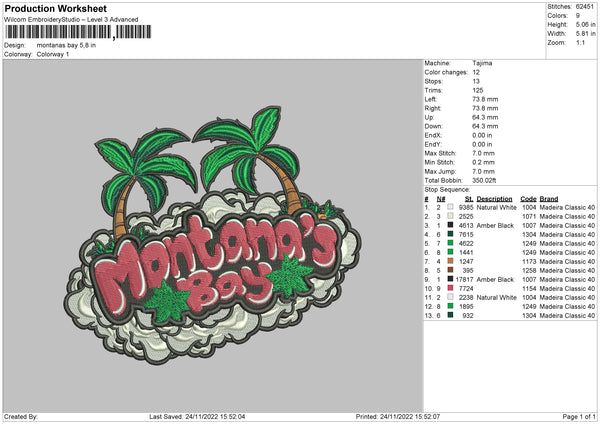This screenshot has width=600, height=424.
Task: Click the Zoom value 1:1
Action: click(580, 42)
